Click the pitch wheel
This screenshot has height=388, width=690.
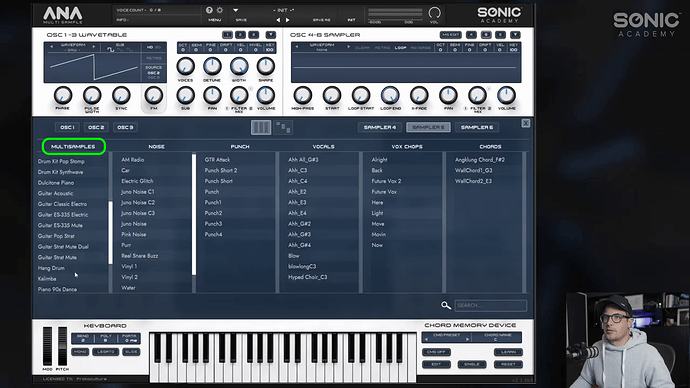pyautogui.click(x=62, y=345)
